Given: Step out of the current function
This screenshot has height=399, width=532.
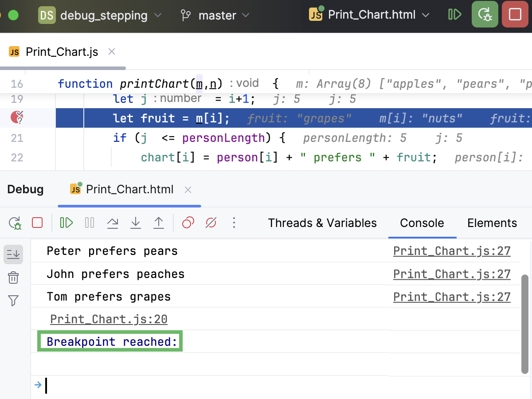Looking at the screenshot, I should 158,223.
